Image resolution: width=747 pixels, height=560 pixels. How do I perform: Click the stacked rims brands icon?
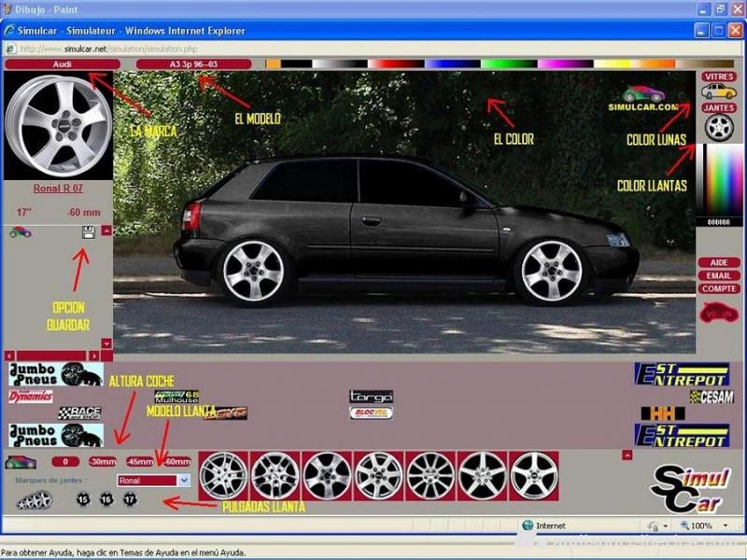click(x=34, y=500)
